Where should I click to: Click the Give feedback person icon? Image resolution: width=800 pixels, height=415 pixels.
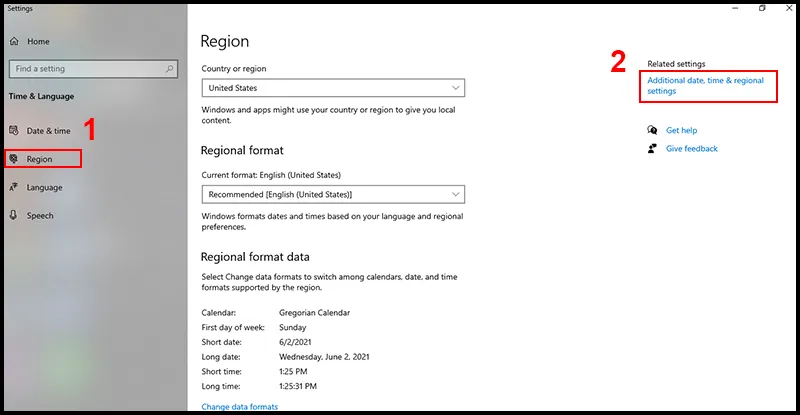653,148
